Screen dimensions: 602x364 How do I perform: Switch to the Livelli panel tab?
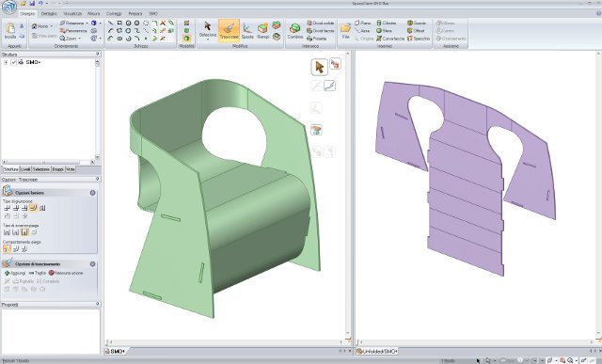pyautogui.click(x=25, y=169)
